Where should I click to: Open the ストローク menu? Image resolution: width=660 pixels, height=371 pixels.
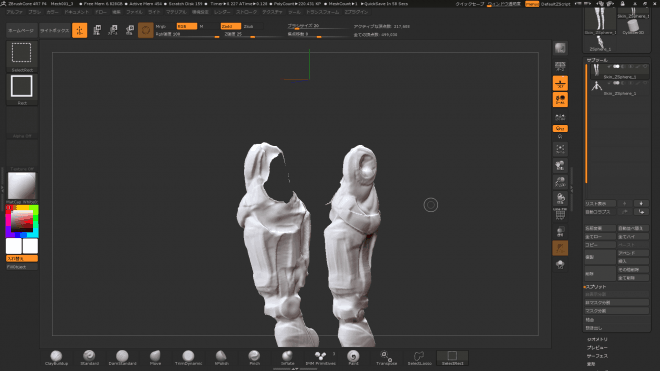click(246, 12)
